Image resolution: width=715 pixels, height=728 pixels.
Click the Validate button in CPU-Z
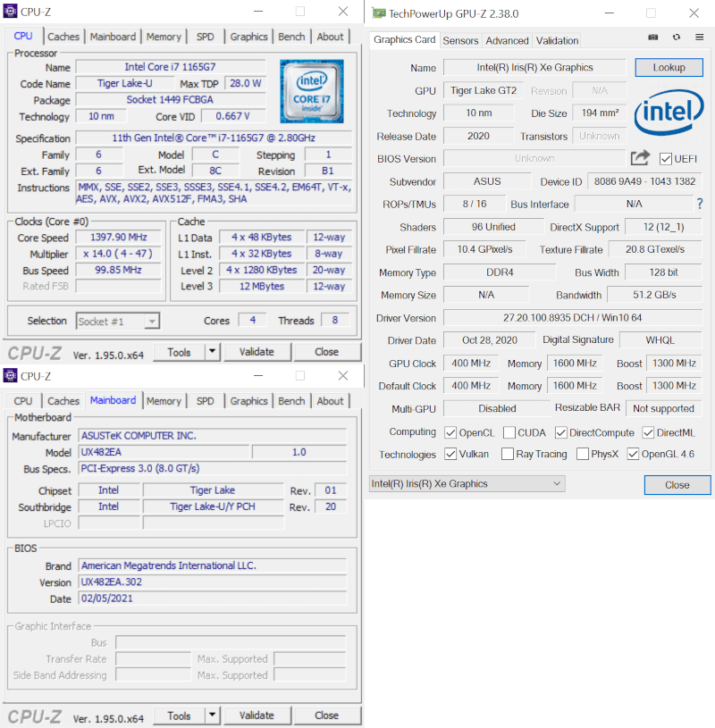(257, 352)
